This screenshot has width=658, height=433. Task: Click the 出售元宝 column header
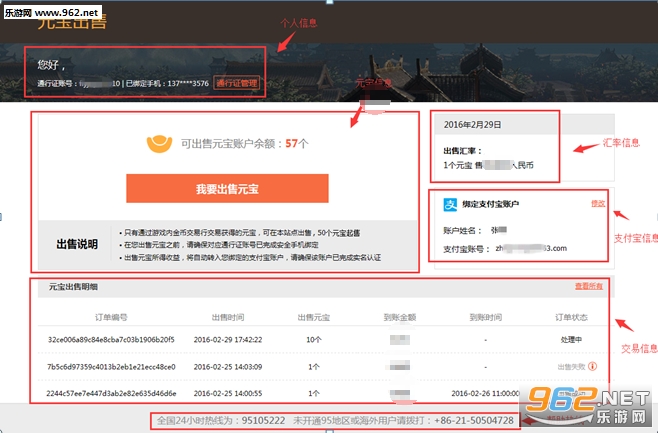coord(314,317)
